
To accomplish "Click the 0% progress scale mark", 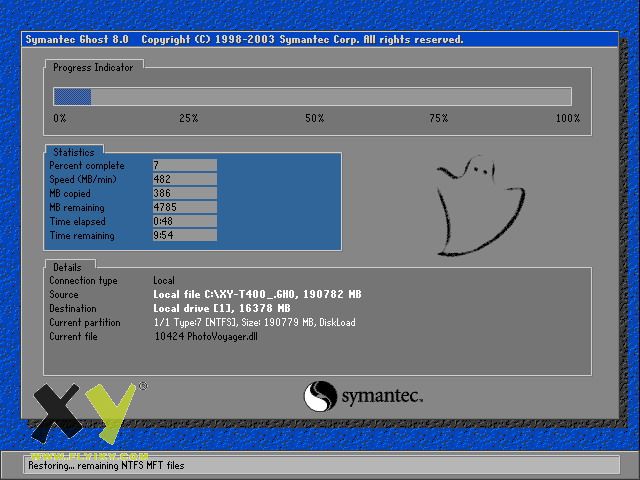I will coord(60,118).
